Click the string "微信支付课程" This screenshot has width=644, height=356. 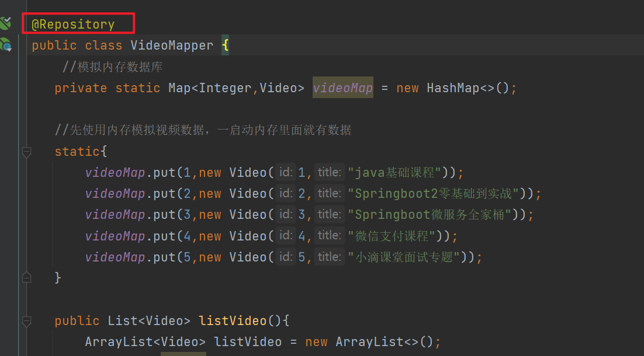[x=392, y=236]
